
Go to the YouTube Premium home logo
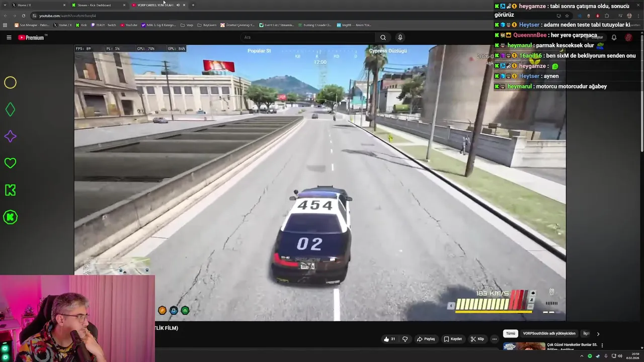tap(32, 37)
